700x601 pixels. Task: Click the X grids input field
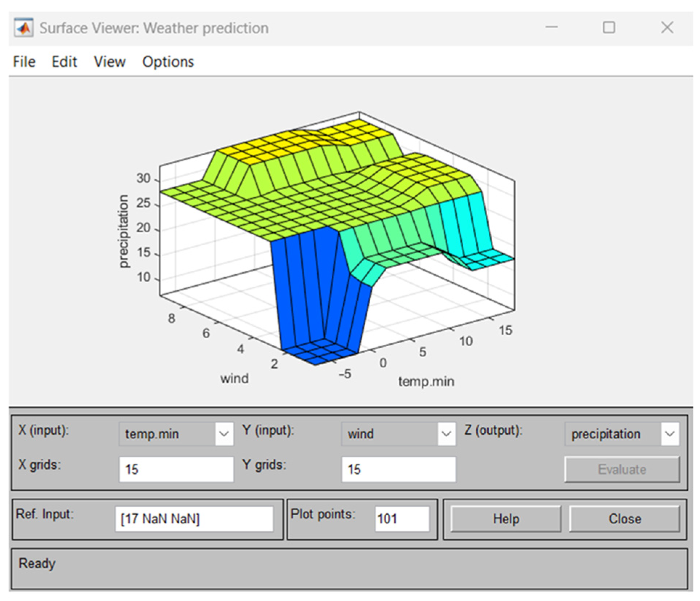click(x=176, y=469)
